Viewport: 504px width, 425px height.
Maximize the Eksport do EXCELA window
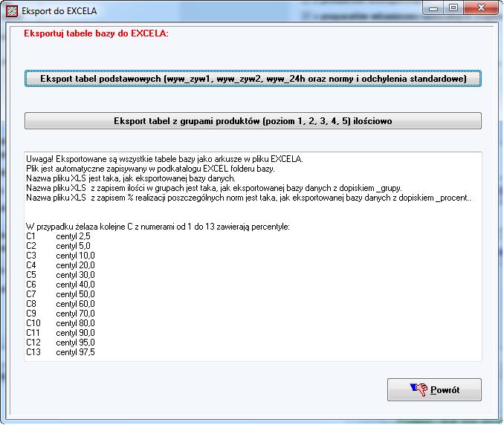[x=453, y=8]
